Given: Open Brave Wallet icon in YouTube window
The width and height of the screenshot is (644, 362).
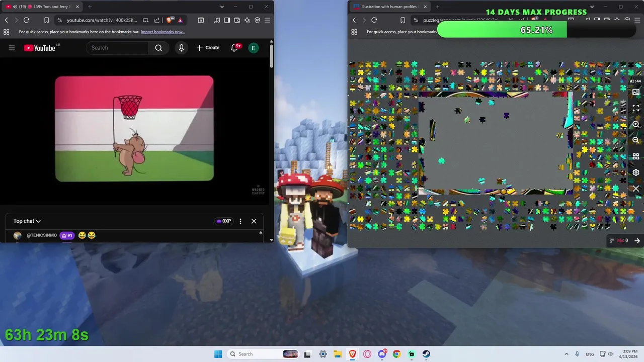Looking at the screenshot, I should click(x=237, y=20).
